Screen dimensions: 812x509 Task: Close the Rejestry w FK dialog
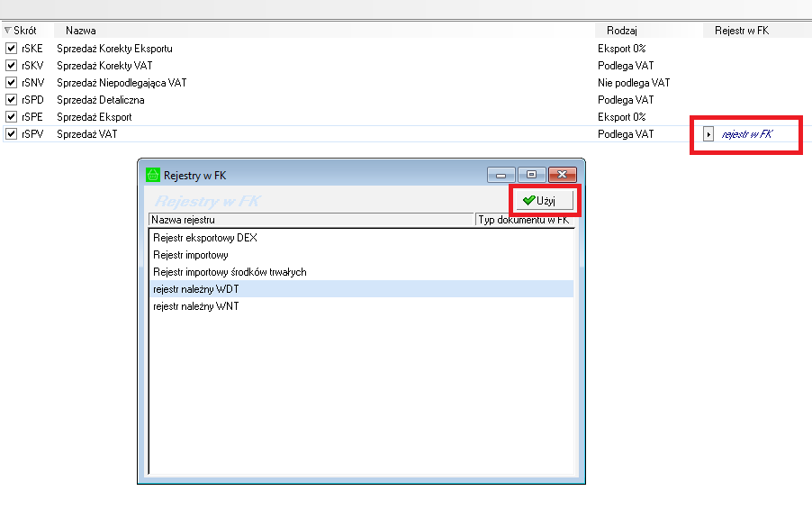coord(562,175)
